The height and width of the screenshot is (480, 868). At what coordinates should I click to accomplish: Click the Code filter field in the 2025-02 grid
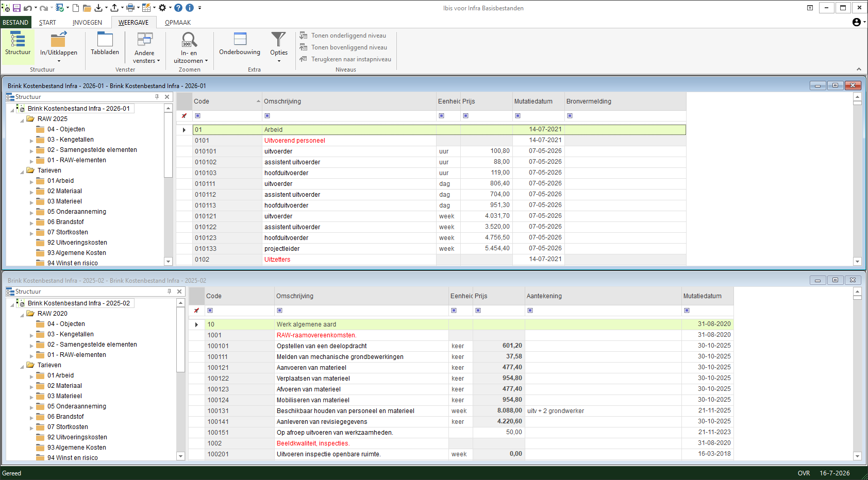point(240,311)
